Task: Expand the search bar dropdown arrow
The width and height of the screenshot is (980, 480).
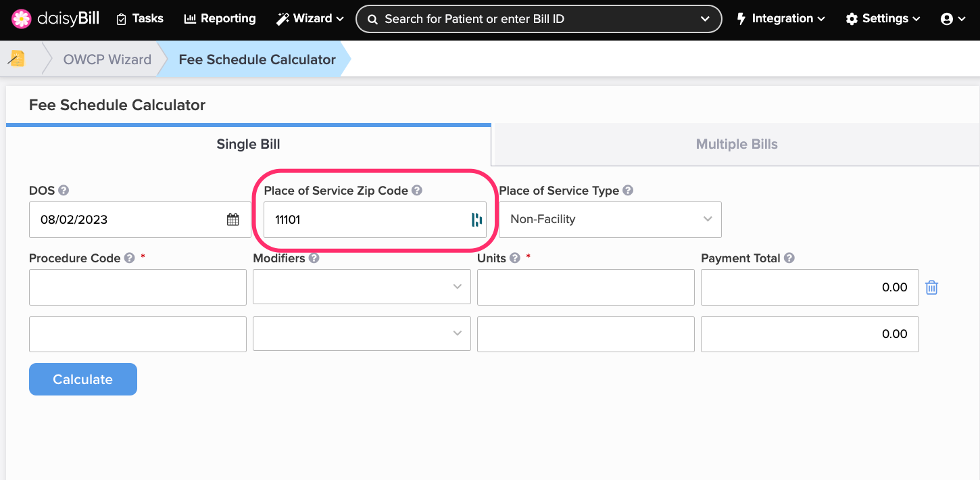Action: click(x=706, y=19)
